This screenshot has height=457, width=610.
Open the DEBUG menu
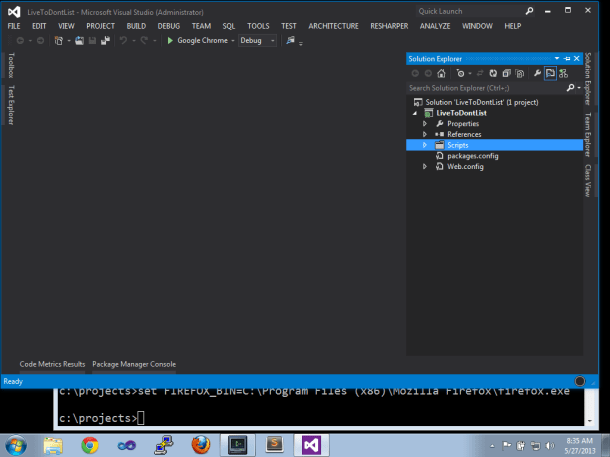pos(169,26)
